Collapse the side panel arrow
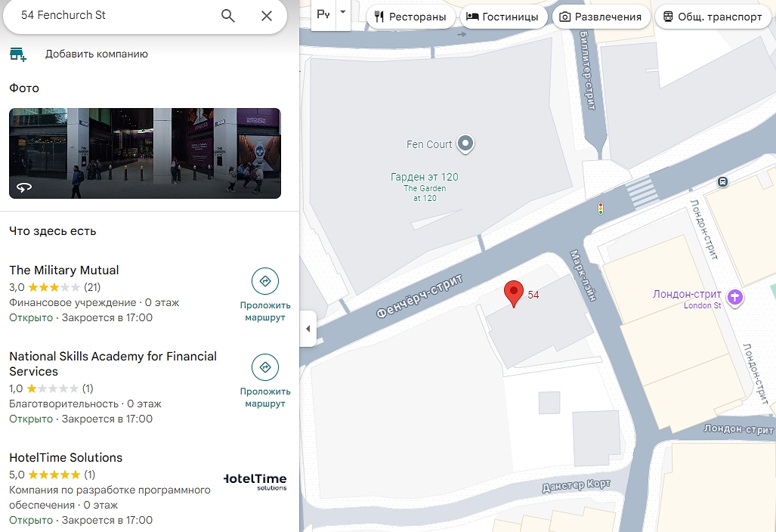 (x=308, y=329)
